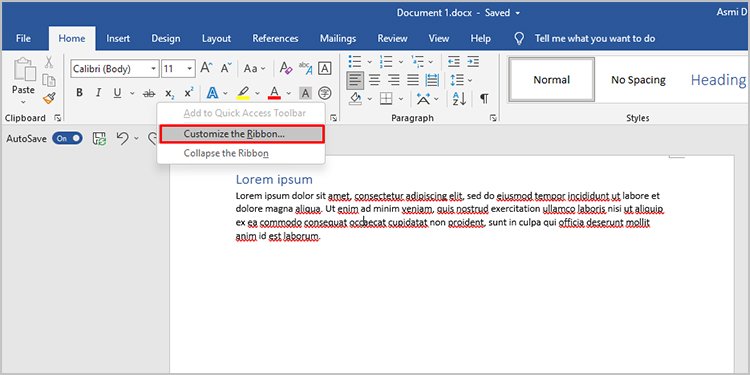Click the Save icon beside AutoSave
This screenshot has width=750, height=375.
[99, 139]
